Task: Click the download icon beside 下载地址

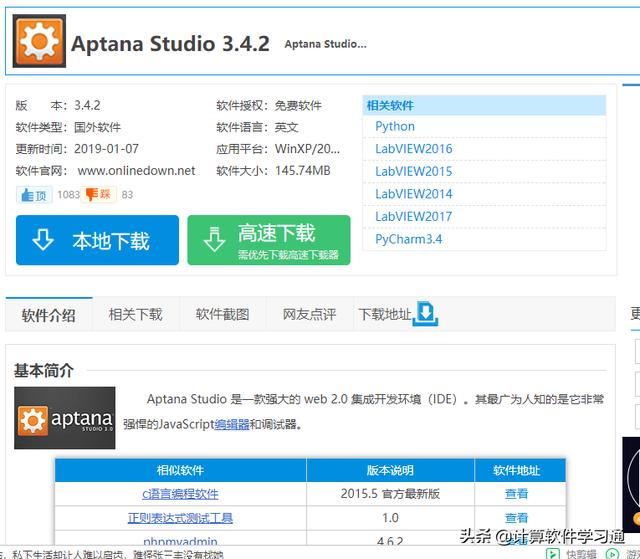Action: point(425,314)
